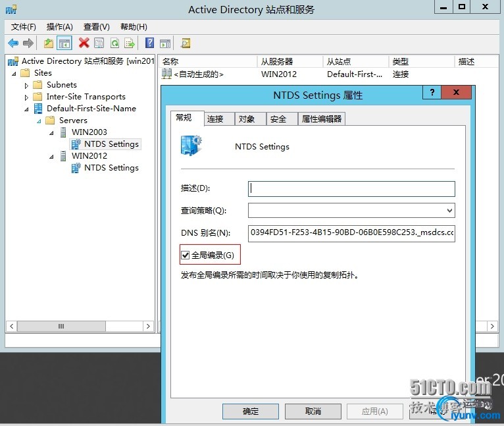Click the last toolbar icon with magnifier

tap(186, 43)
